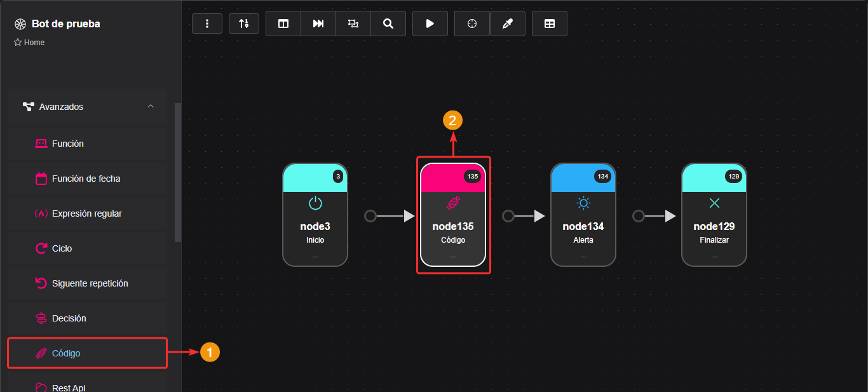Click the candy icon on node135

tap(453, 203)
